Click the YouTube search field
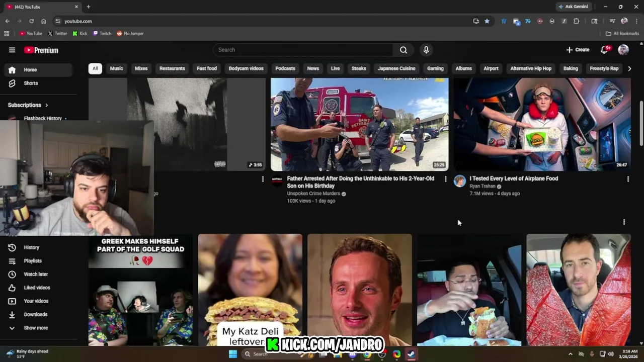Viewport: 644px width, 362px height. click(x=303, y=50)
